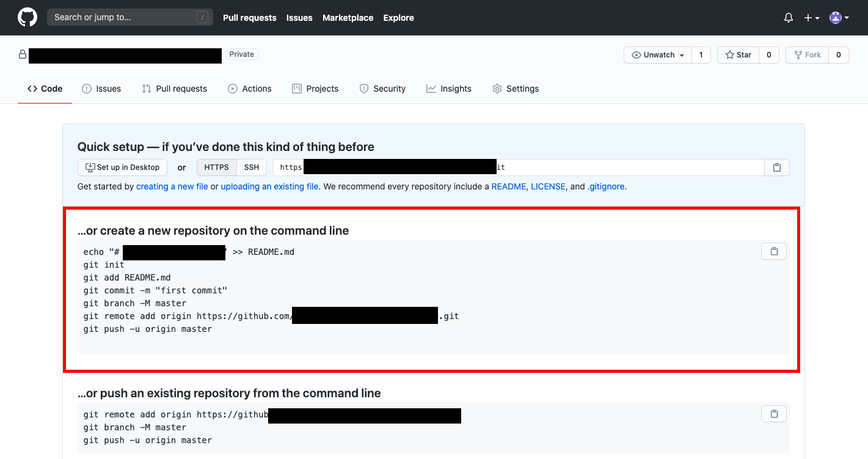This screenshot has width=868, height=459.
Task: Open the .gitignore link
Action: (x=606, y=186)
